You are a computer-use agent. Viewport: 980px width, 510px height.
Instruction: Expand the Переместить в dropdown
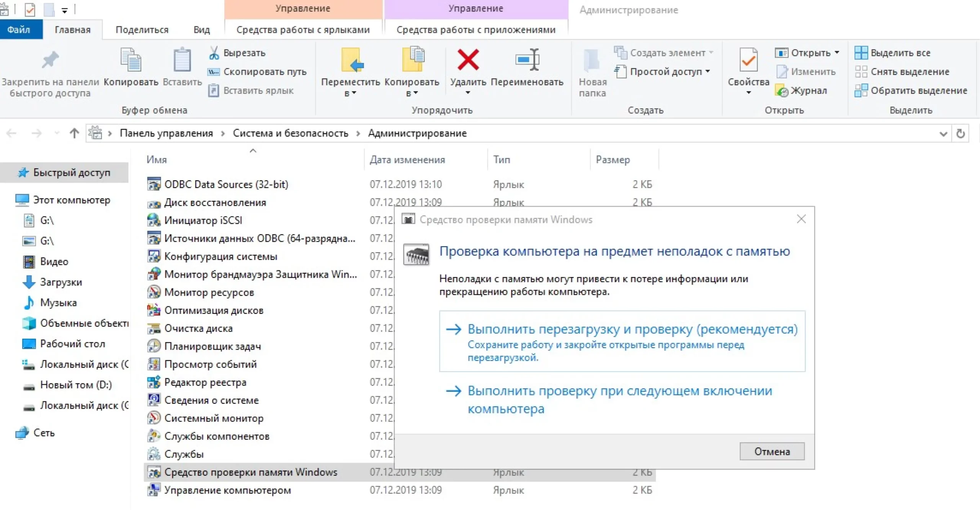(350, 93)
